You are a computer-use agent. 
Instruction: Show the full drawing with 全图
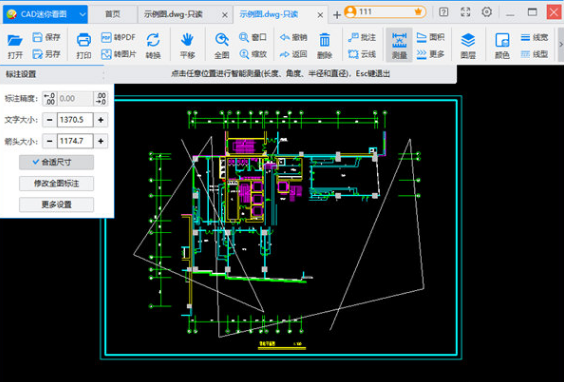(222, 46)
